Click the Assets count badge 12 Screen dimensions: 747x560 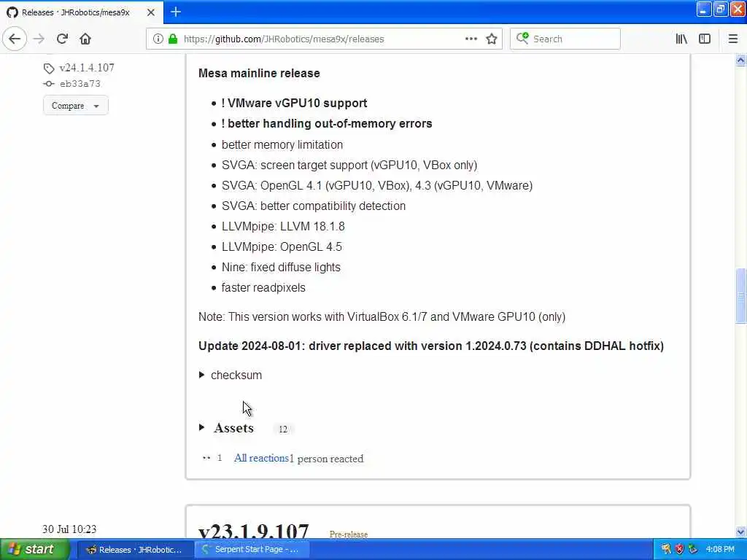coord(283,429)
